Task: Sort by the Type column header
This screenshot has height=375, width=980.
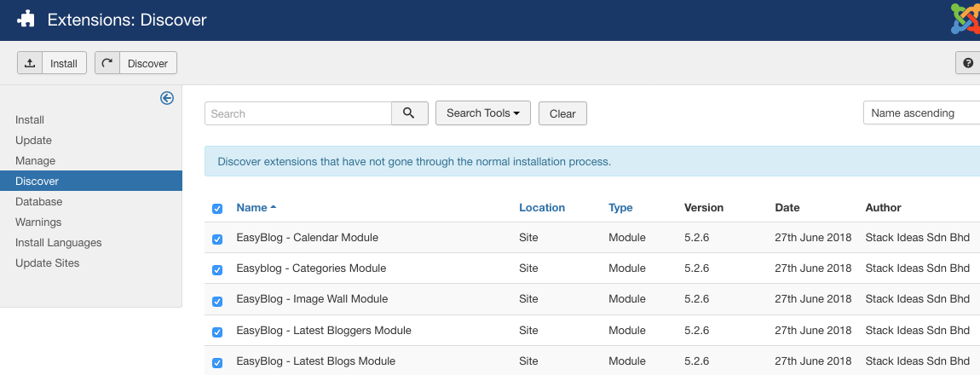Action: pyautogui.click(x=620, y=207)
